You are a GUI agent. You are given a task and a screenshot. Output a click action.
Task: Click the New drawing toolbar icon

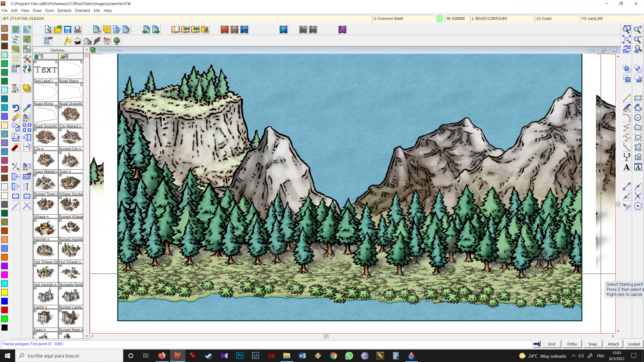[x=48, y=29]
